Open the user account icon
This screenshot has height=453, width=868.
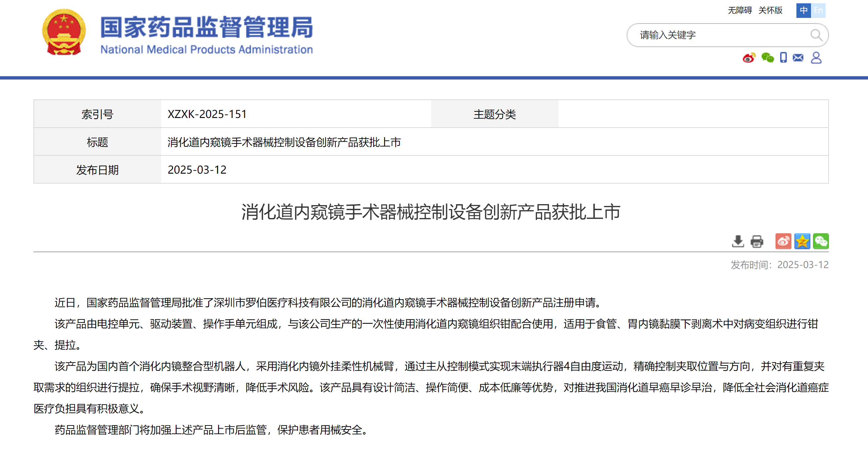tap(816, 58)
